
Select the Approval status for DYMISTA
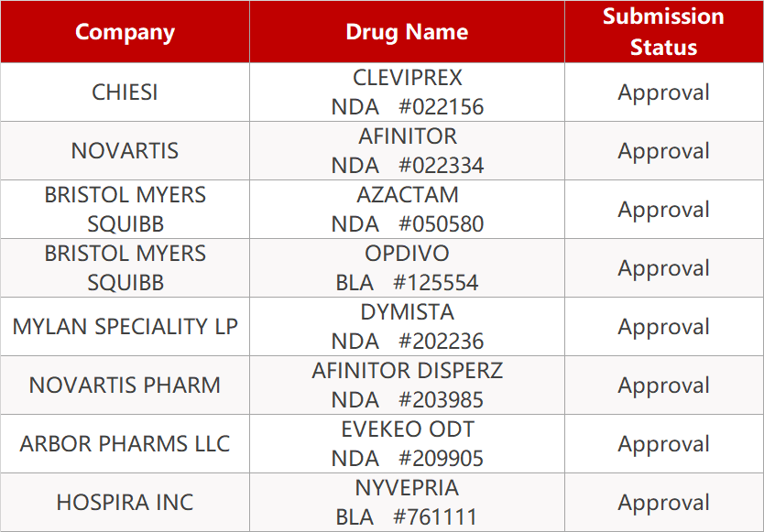pos(663,327)
